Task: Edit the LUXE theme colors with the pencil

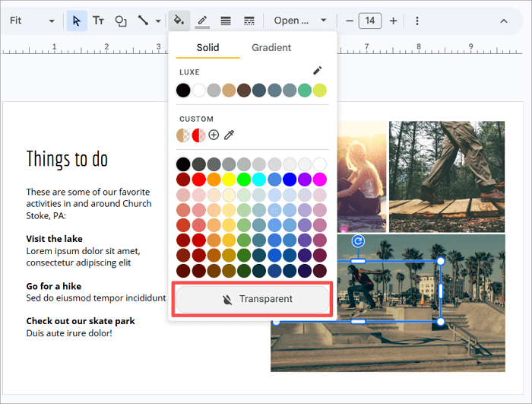Action: coord(317,71)
